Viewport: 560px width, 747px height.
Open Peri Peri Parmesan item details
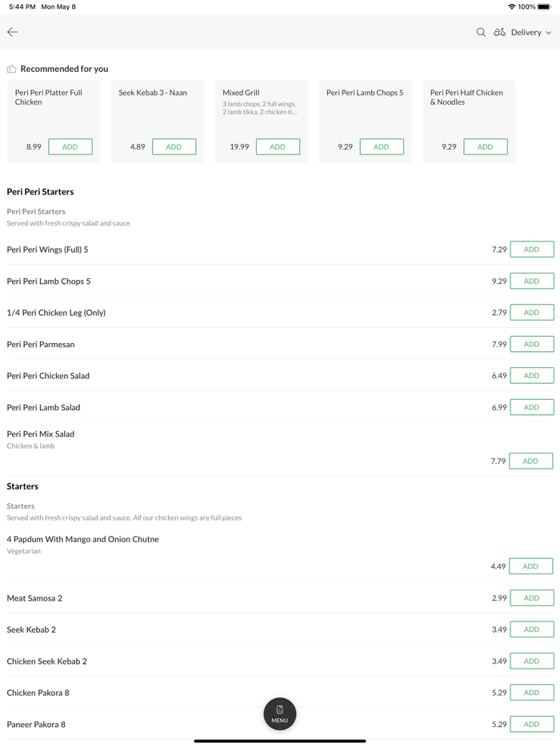click(x=42, y=345)
